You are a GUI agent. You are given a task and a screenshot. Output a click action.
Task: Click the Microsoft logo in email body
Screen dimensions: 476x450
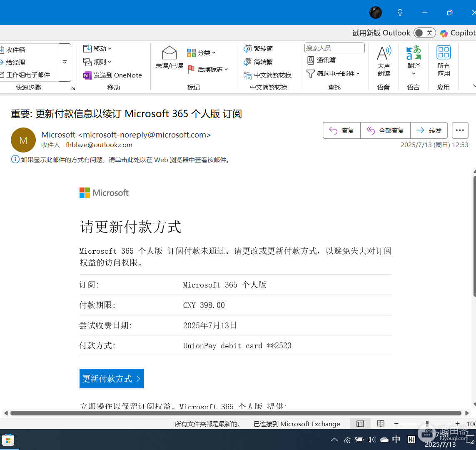pos(104,193)
